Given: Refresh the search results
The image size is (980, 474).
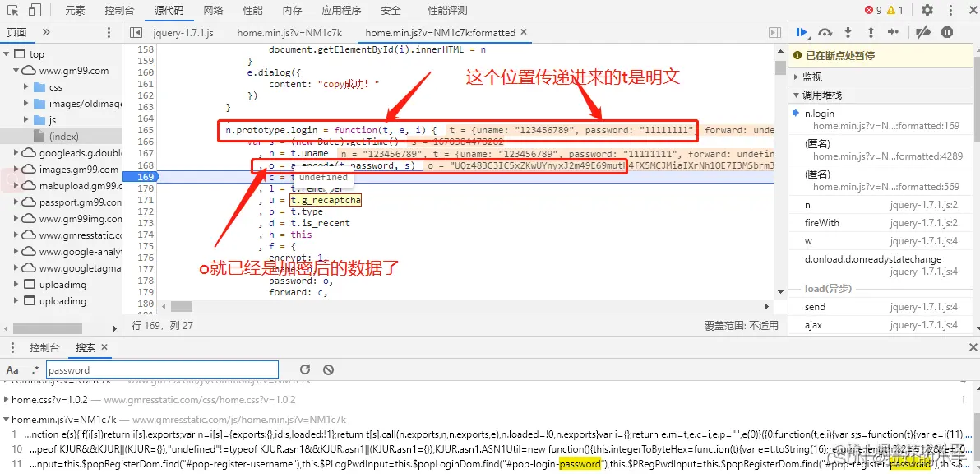Looking at the screenshot, I should (x=304, y=369).
